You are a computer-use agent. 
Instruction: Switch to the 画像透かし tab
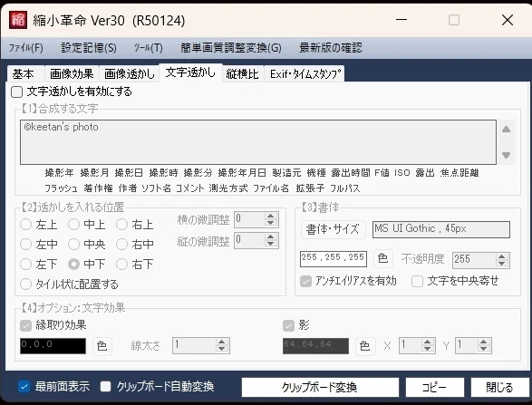click(130, 74)
